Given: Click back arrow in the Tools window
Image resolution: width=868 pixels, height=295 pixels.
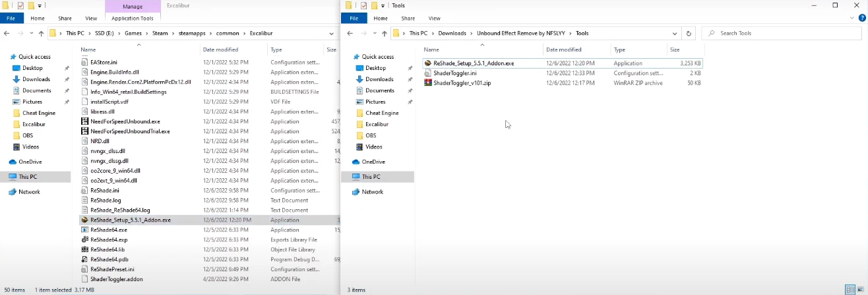Looking at the screenshot, I should pos(350,33).
